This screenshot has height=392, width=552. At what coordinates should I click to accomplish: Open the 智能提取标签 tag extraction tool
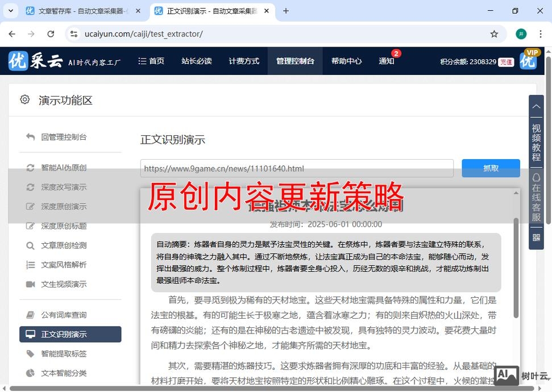[x=63, y=353]
